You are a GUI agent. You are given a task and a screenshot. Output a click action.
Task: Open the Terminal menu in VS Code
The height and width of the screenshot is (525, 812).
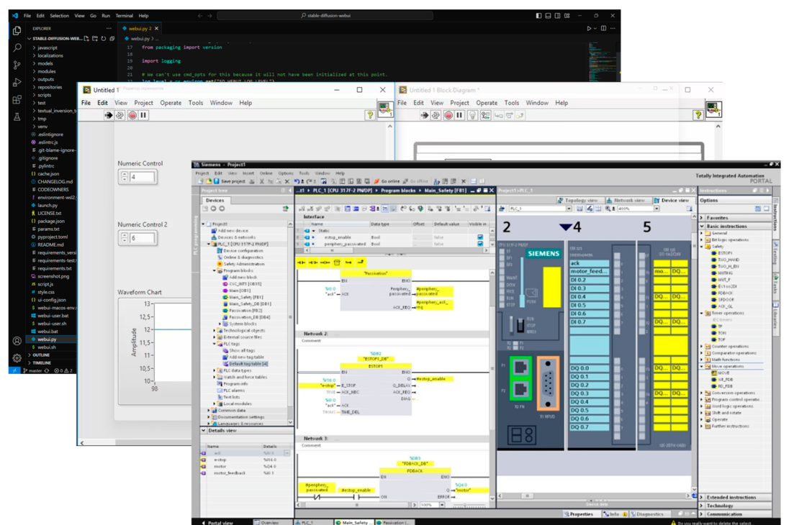(124, 15)
